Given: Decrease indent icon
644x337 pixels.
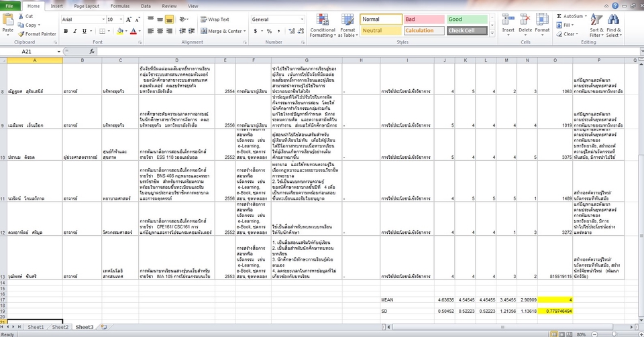Looking at the screenshot, I should [x=182, y=31].
